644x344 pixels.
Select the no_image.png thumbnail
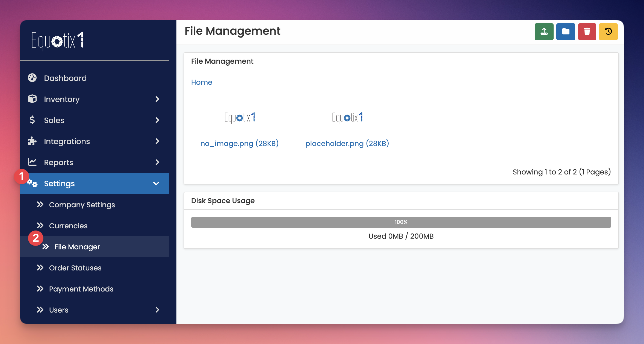[x=240, y=118]
